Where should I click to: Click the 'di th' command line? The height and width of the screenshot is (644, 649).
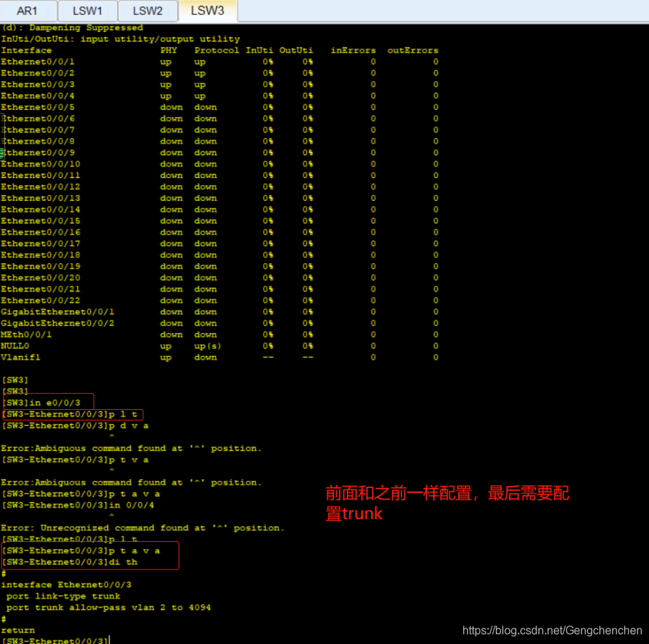point(70,562)
